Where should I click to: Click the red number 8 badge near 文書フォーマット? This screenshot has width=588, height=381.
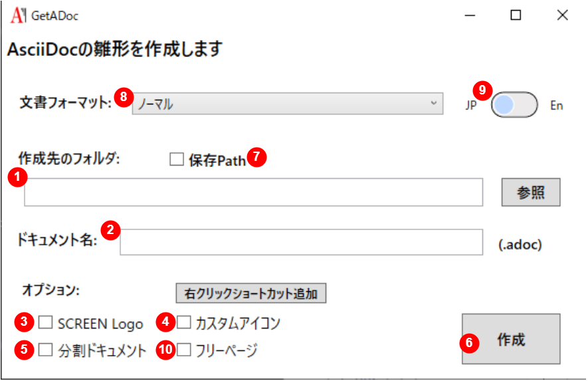pyautogui.click(x=122, y=97)
